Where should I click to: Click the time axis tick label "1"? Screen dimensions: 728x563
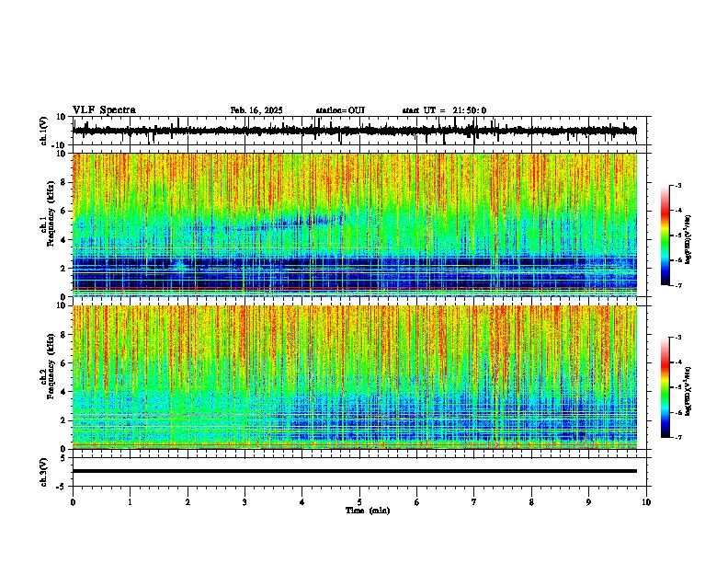click(130, 502)
